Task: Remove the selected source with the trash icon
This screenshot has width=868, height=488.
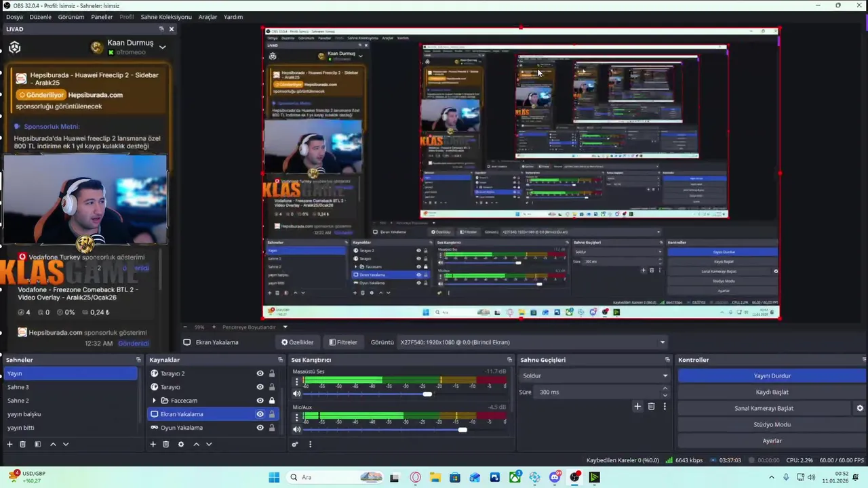Action: pos(165,444)
